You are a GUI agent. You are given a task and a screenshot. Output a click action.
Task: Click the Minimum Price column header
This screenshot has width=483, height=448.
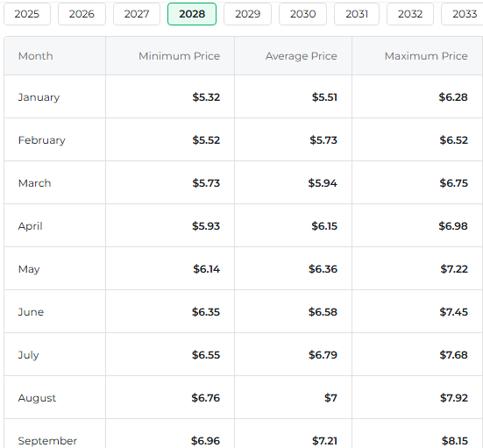(x=180, y=56)
